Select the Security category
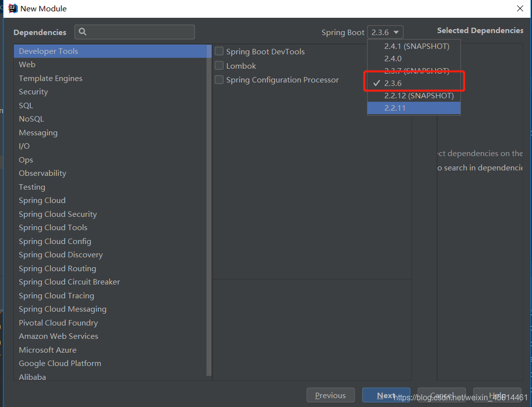Image resolution: width=532 pixels, height=407 pixels. [110, 92]
